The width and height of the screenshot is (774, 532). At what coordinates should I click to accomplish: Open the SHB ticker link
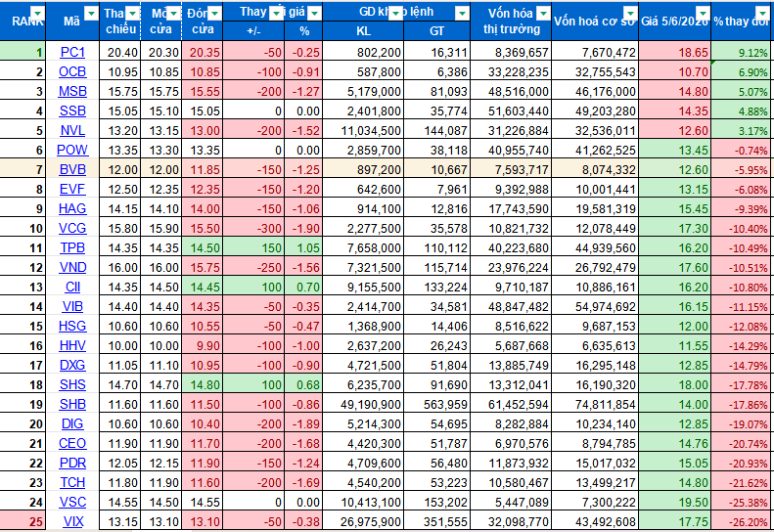[x=72, y=404]
